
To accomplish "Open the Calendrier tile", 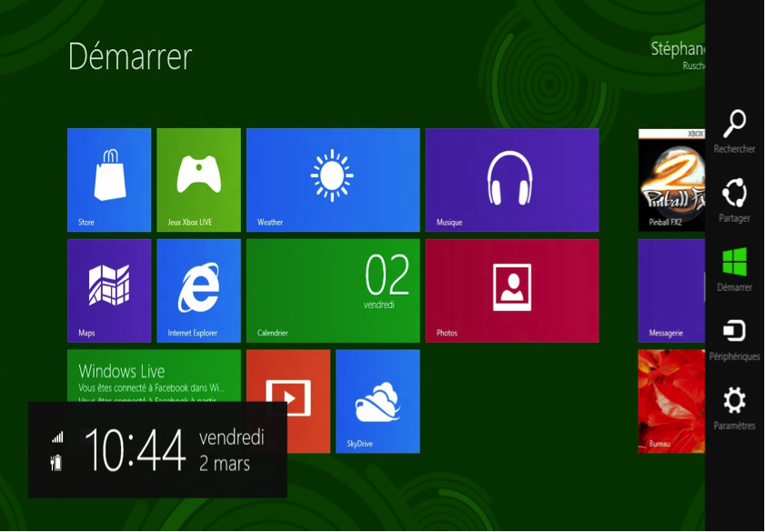I will pyautogui.click(x=333, y=290).
